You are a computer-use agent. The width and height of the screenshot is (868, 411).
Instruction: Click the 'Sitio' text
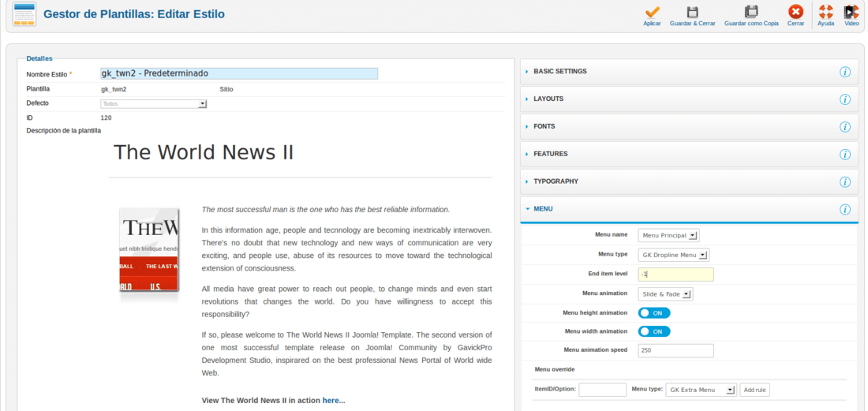click(x=226, y=89)
